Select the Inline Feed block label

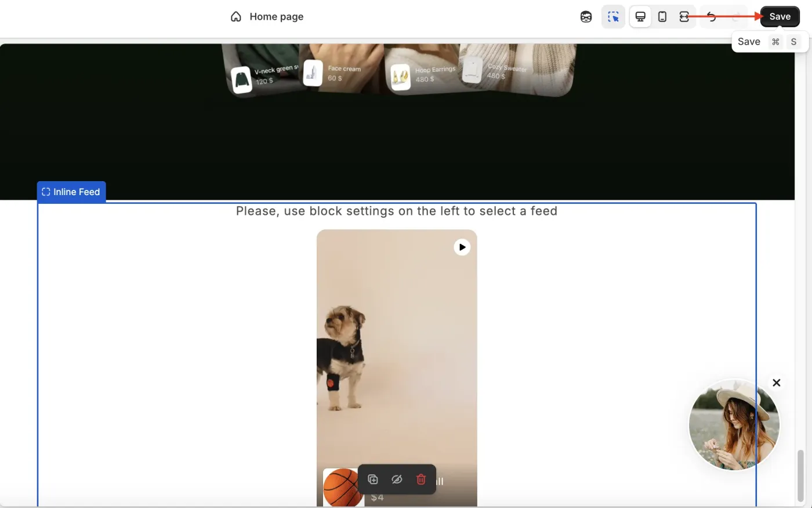point(71,192)
